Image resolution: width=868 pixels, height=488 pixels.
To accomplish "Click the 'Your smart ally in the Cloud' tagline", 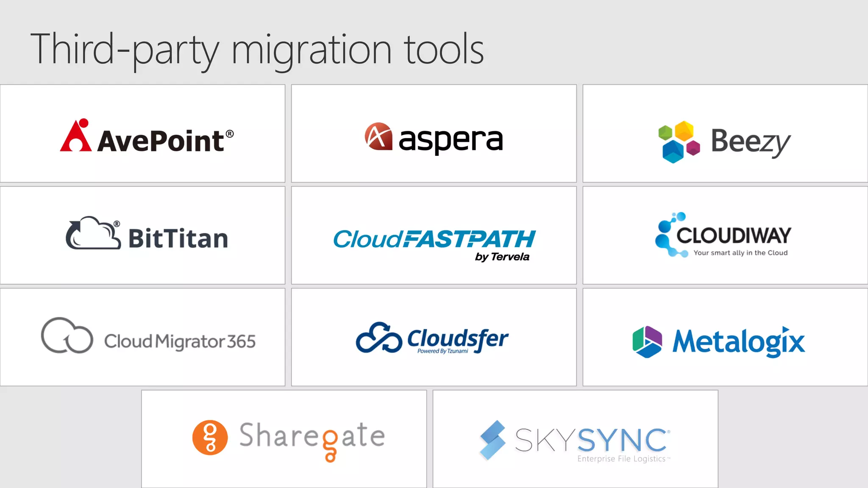I will 740,253.
